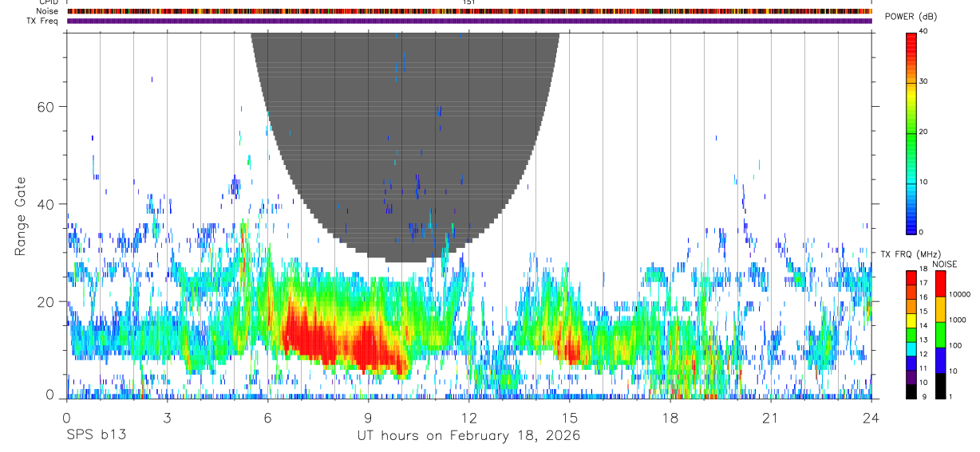Screen dimensions: 980x452
Task: Click x-axis tick label '21'
Action: [x=771, y=417]
